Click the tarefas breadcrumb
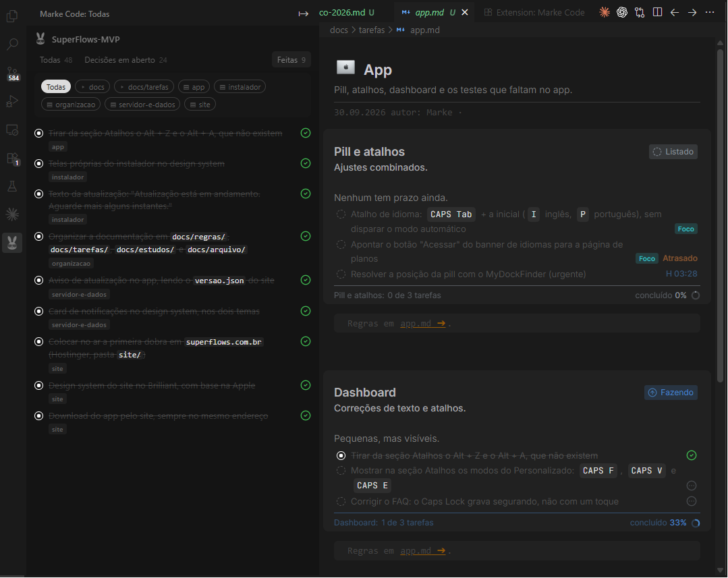This screenshot has height=578, width=728. pos(372,30)
